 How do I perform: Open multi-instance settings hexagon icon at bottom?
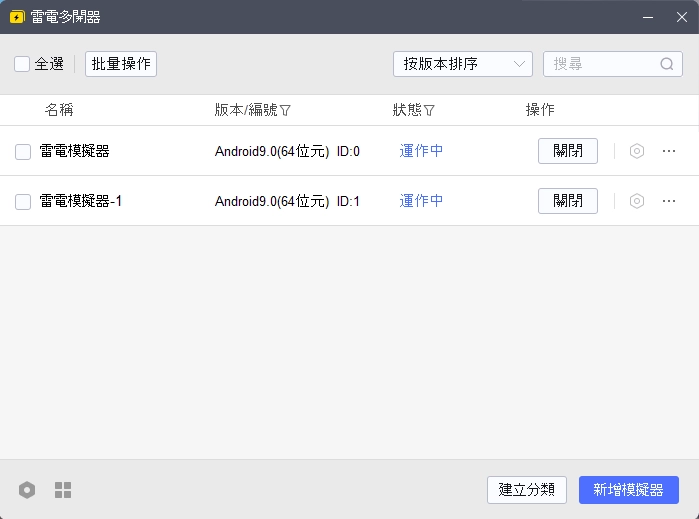tap(27, 490)
